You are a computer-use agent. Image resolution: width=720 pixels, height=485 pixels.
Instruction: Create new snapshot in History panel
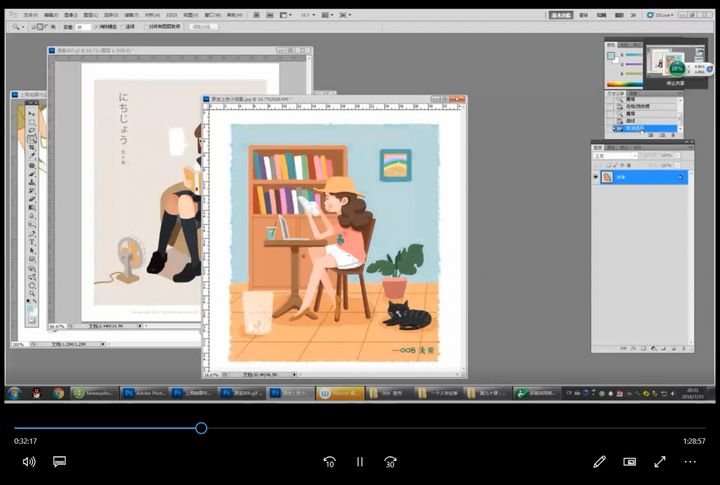point(662,135)
